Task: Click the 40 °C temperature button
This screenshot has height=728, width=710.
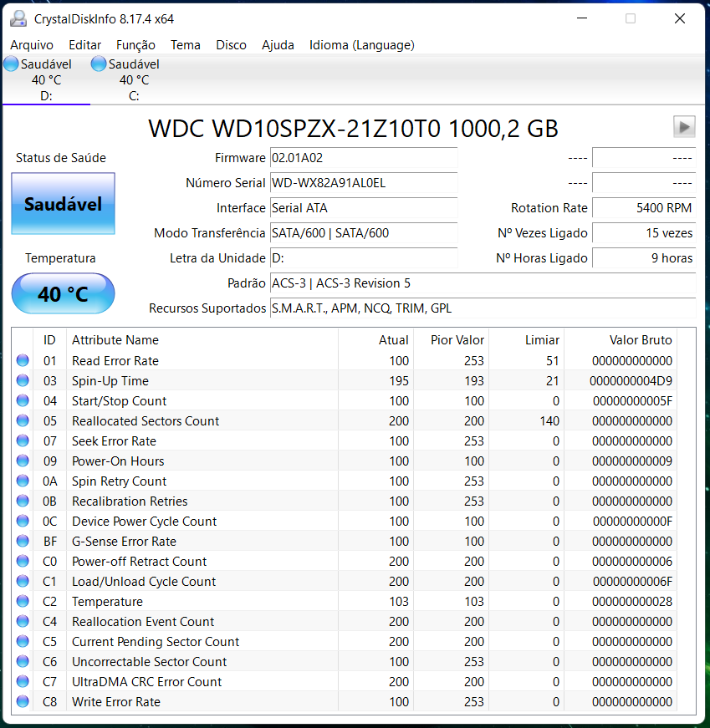Action: [x=64, y=294]
